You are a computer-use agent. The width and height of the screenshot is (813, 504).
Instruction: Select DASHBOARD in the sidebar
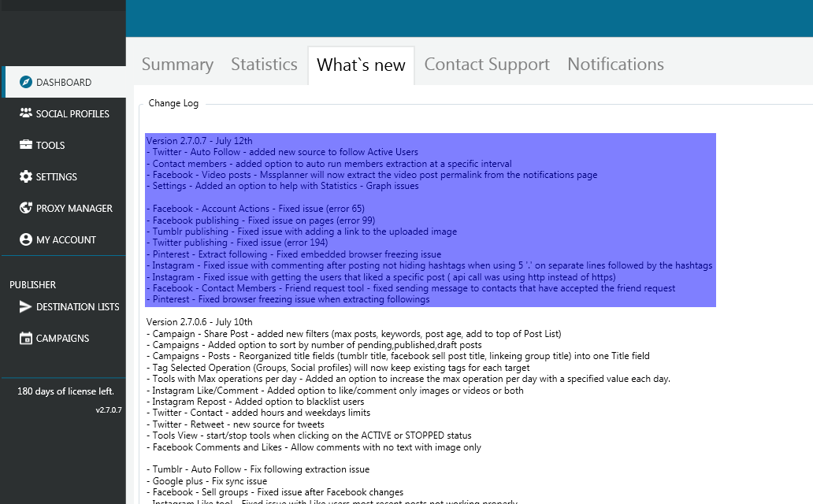[x=65, y=82]
